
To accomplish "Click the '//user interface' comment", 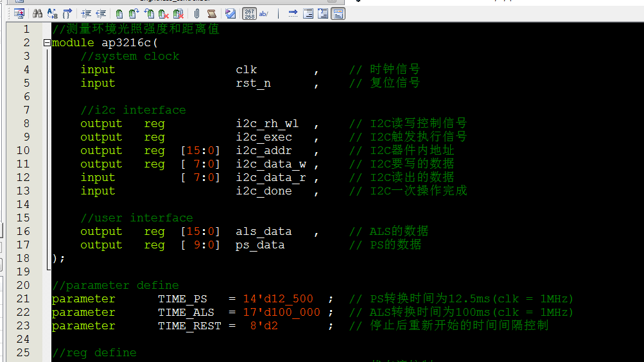I will pos(137,218).
